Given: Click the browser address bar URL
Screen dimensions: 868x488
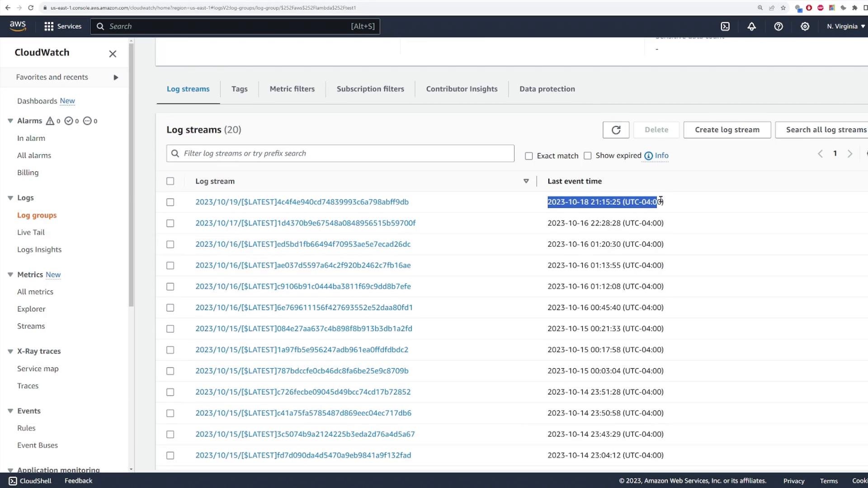Looking at the screenshot, I should pyautogui.click(x=203, y=8).
